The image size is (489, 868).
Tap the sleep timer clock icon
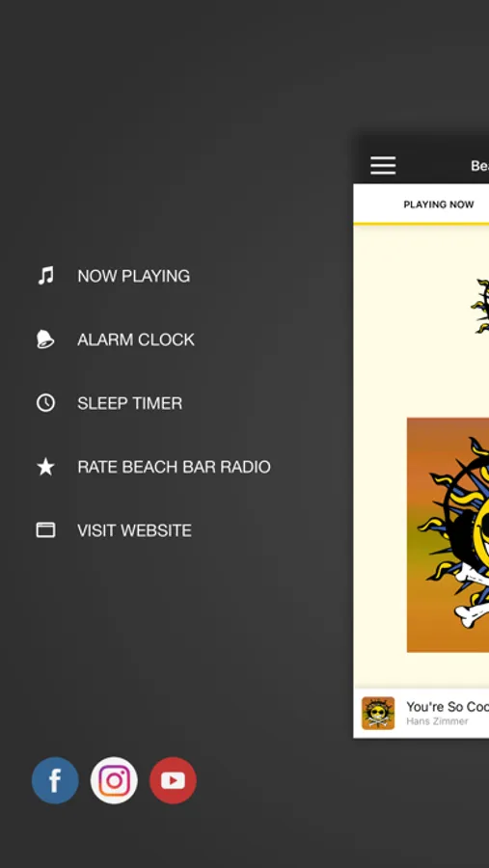[x=45, y=402]
